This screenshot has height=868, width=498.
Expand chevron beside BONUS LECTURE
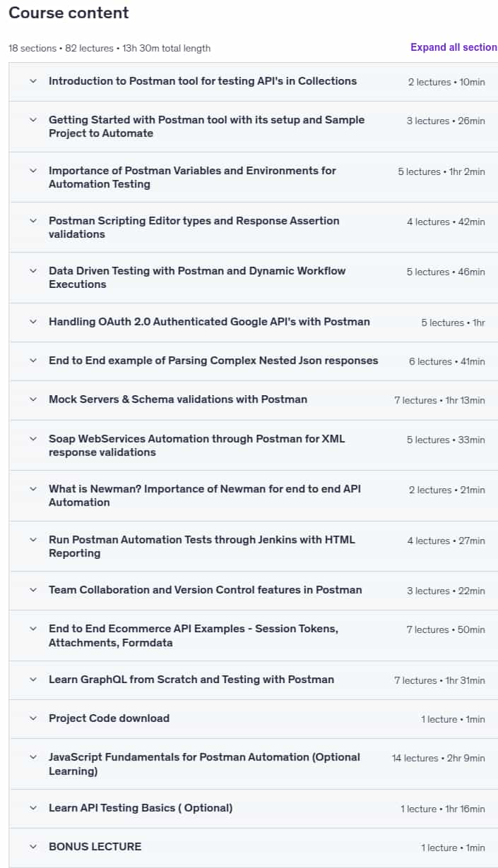(32, 847)
